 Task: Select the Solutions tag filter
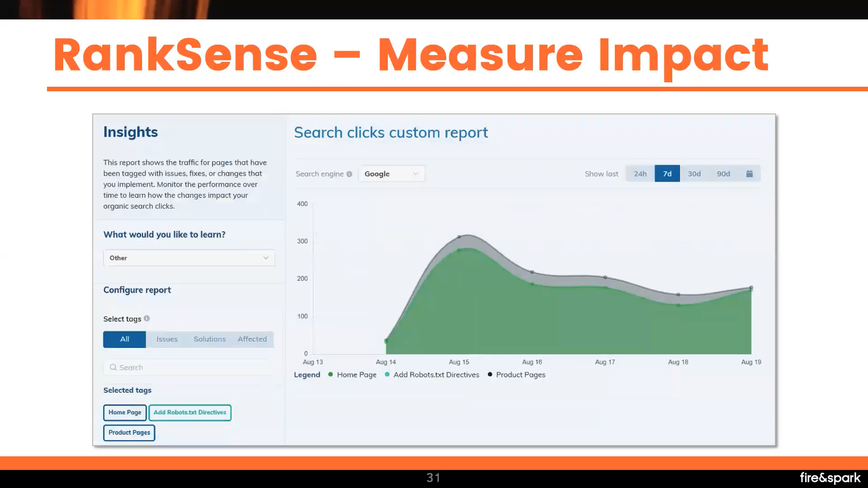209,339
